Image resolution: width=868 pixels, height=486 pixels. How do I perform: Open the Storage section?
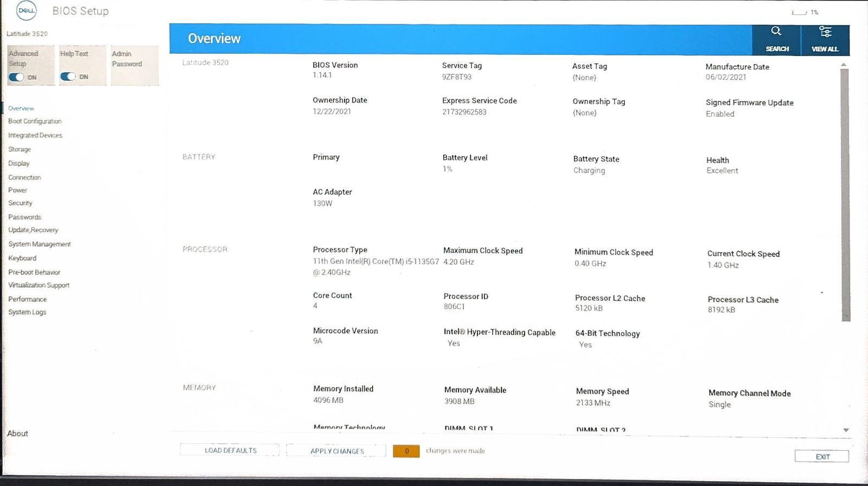(20, 150)
